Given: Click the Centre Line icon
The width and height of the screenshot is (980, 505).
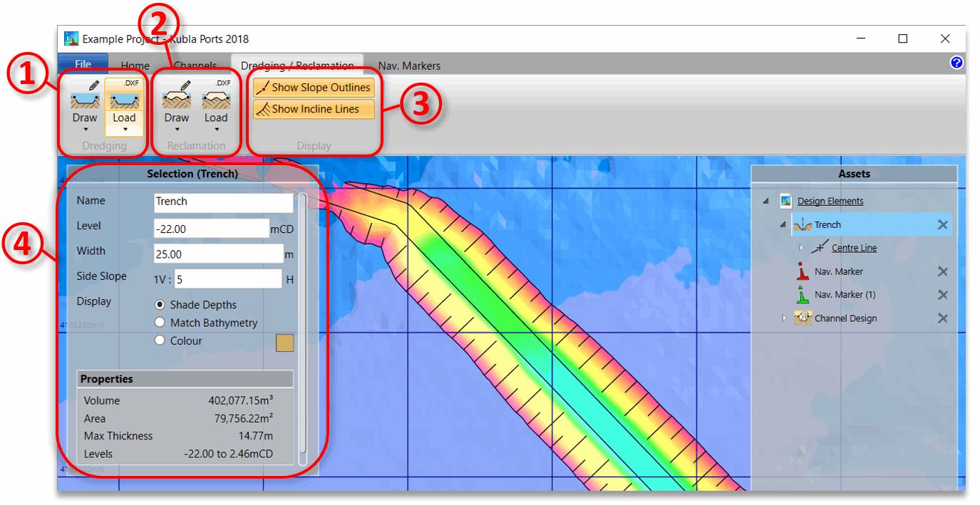Looking at the screenshot, I should click(x=820, y=248).
